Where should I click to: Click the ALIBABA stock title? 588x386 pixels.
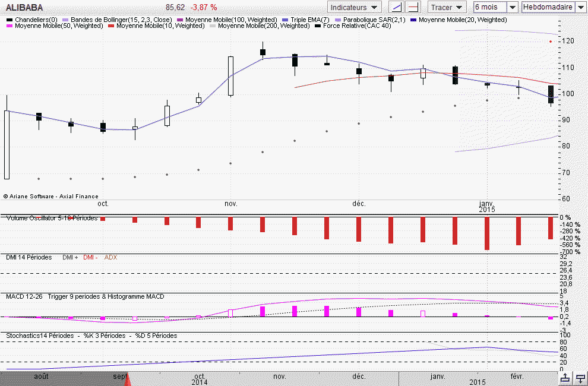pyautogui.click(x=24, y=7)
